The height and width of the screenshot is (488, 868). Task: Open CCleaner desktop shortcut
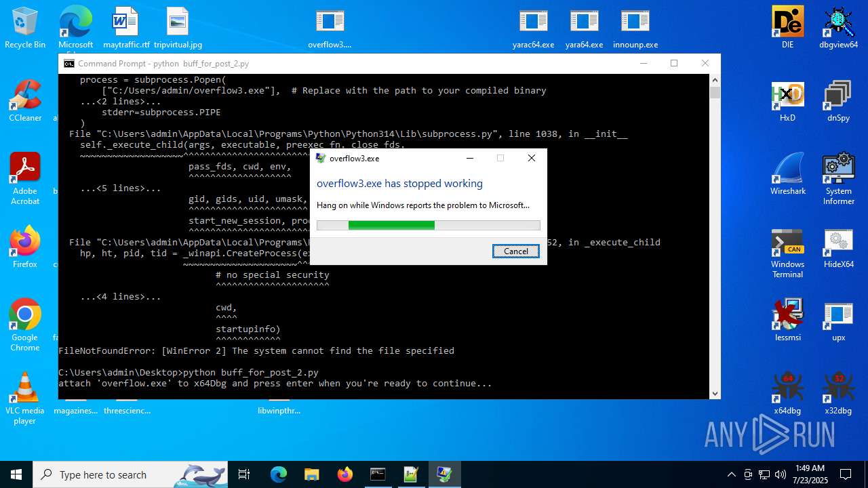tap(25, 101)
